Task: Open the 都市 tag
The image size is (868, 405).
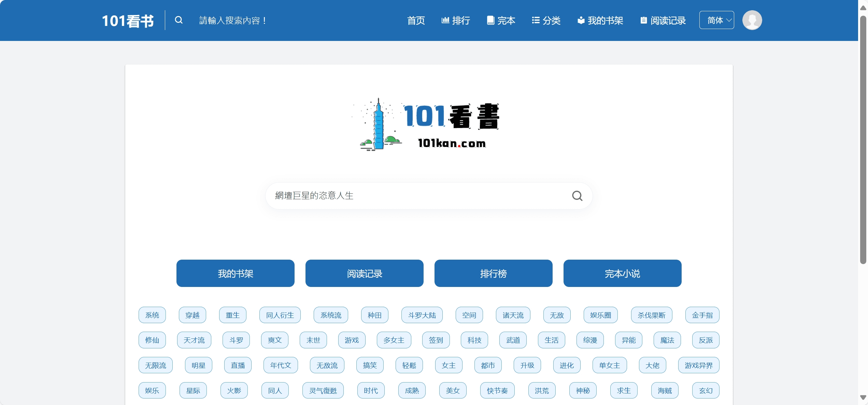Action: [x=488, y=365]
